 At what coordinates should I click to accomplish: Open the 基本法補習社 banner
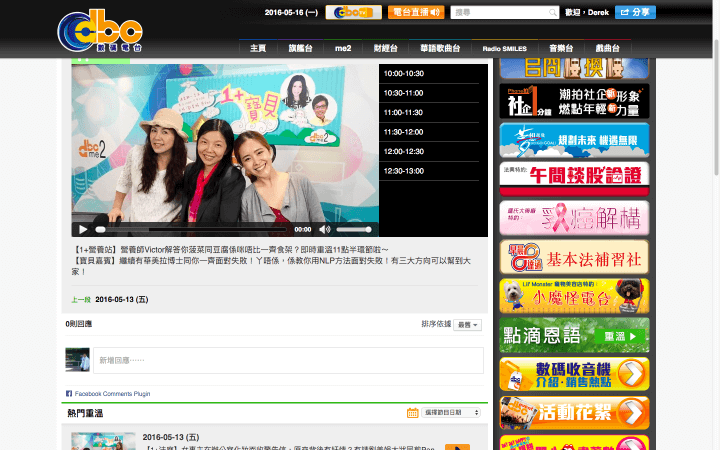pyautogui.click(x=574, y=257)
